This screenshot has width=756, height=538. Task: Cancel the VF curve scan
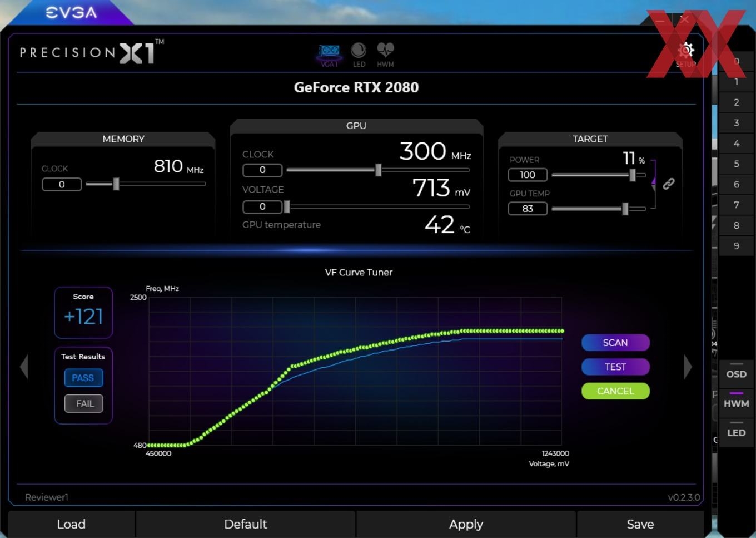click(x=615, y=391)
